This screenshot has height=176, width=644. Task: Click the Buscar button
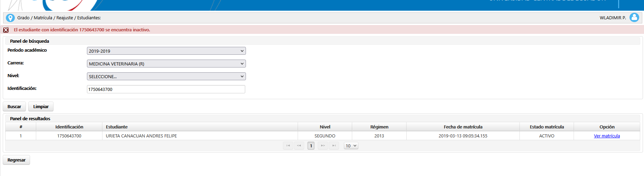coord(14,107)
